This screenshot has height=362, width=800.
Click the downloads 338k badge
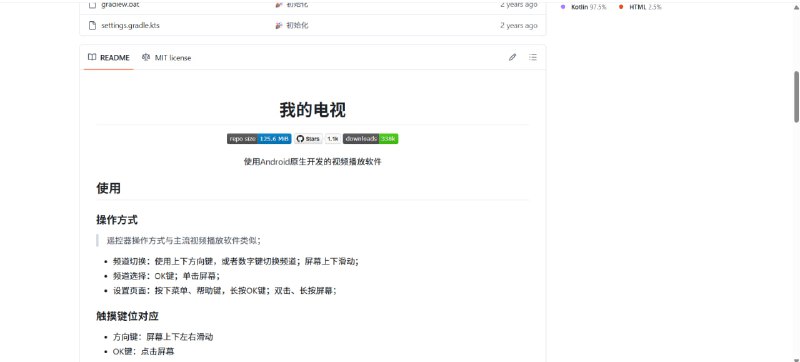click(370, 139)
